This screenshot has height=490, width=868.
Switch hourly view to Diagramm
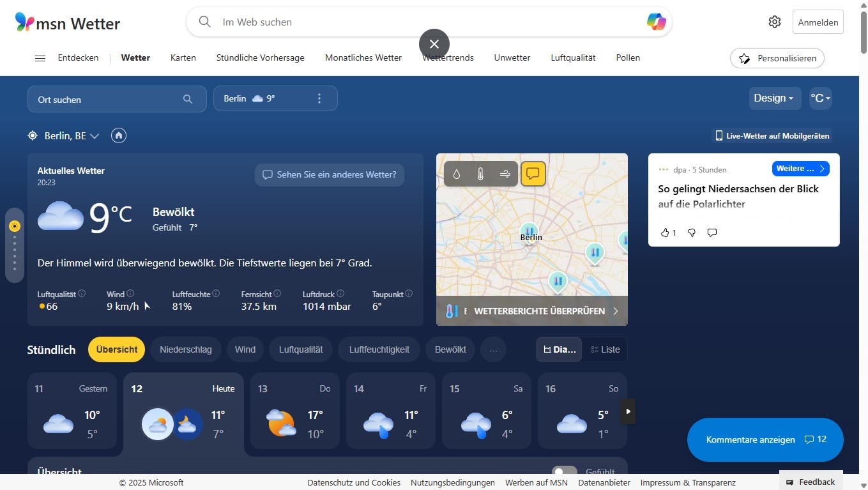point(559,349)
